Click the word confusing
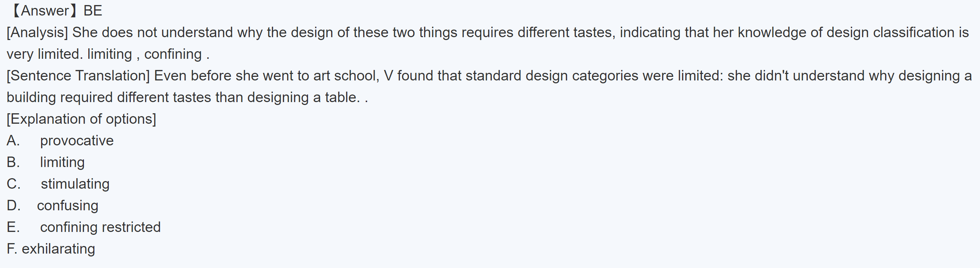980x268 pixels. click(68, 206)
